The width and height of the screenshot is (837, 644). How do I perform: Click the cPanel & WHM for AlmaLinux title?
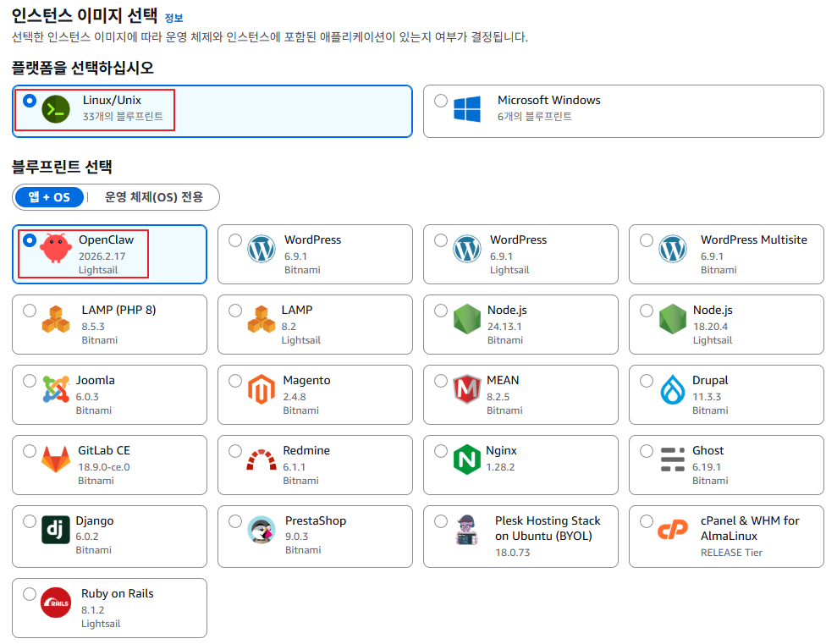coord(750,528)
